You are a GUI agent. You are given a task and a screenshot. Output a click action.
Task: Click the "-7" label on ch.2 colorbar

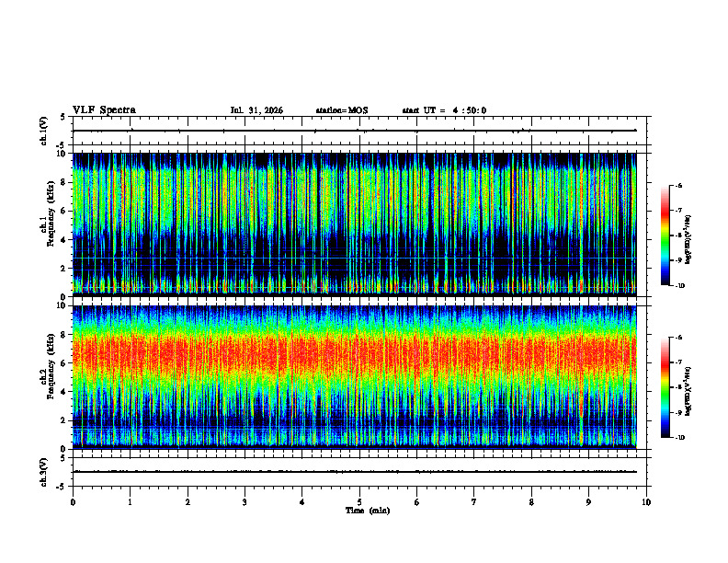tap(678, 362)
